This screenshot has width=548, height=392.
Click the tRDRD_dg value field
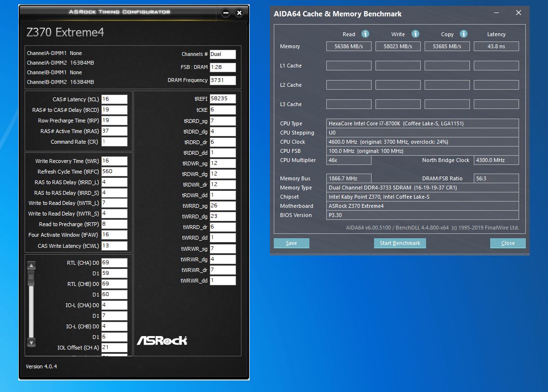223,132
